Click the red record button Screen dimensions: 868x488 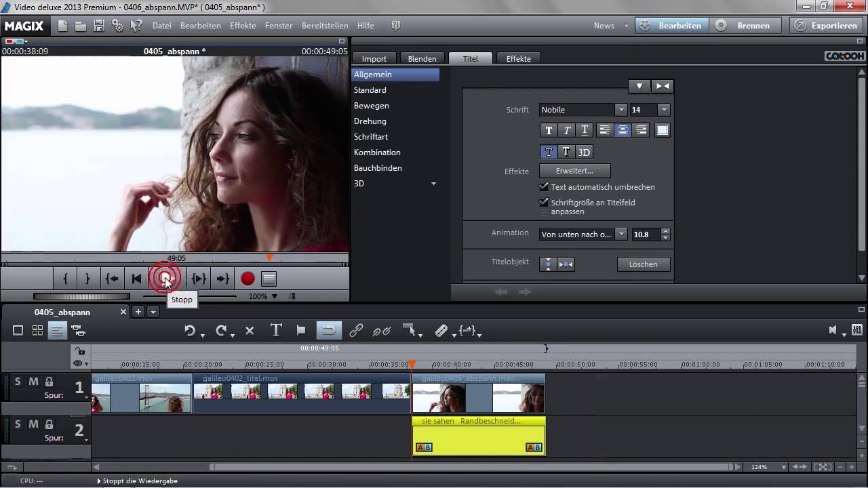coord(248,279)
